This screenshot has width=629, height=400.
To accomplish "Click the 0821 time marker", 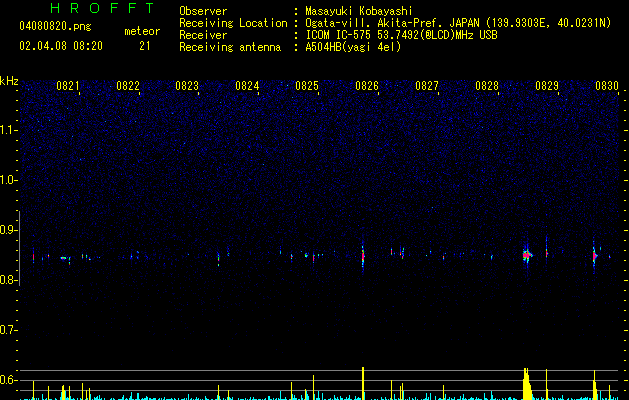I will 67,86.
